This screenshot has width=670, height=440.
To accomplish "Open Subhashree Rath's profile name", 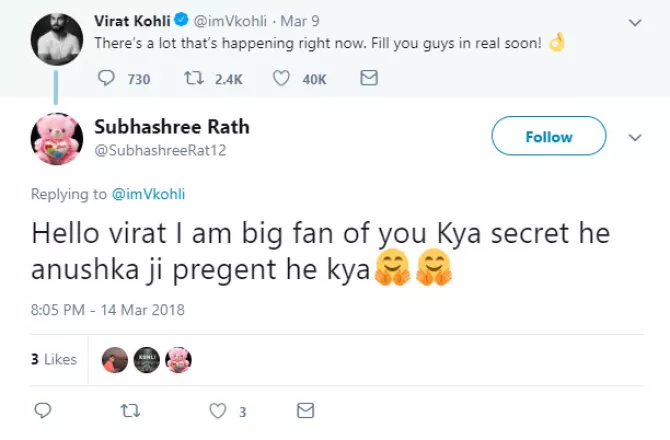I will click(x=171, y=127).
